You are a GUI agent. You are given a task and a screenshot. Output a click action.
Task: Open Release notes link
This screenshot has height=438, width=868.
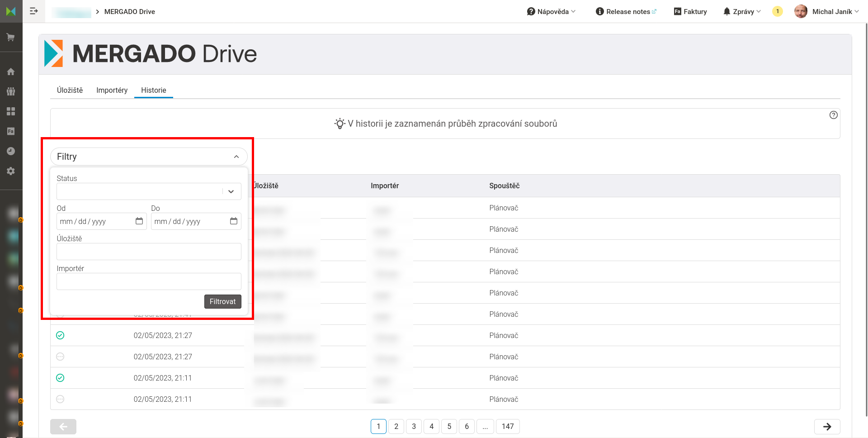(x=626, y=11)
